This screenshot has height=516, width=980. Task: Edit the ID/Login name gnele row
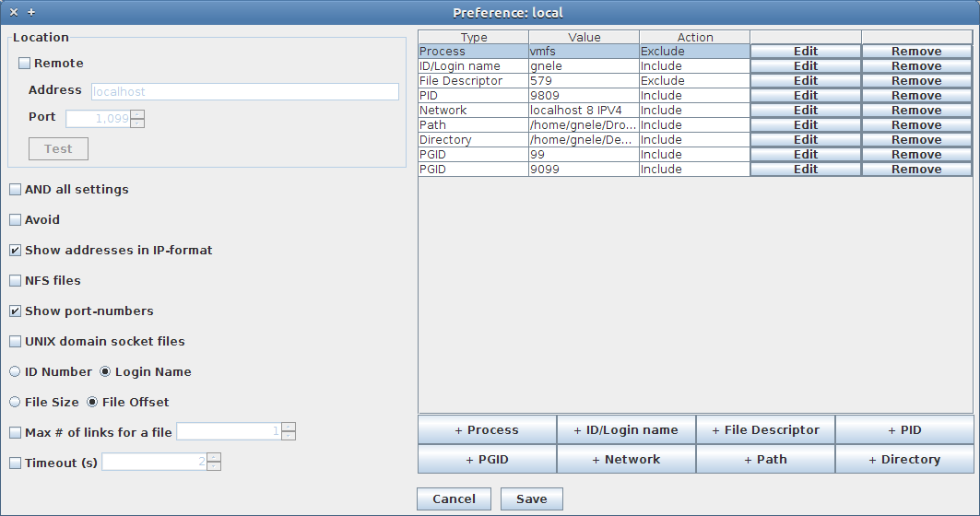click(x=806, y=66)
